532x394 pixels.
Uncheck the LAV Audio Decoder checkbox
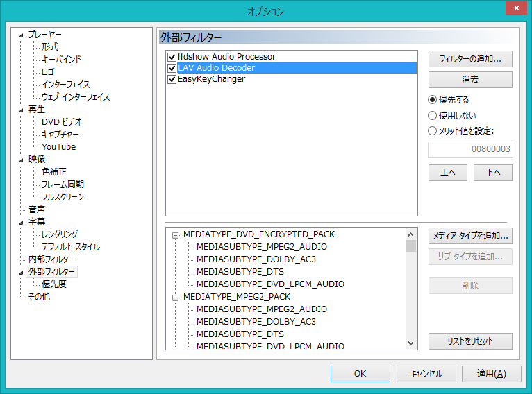172,68
